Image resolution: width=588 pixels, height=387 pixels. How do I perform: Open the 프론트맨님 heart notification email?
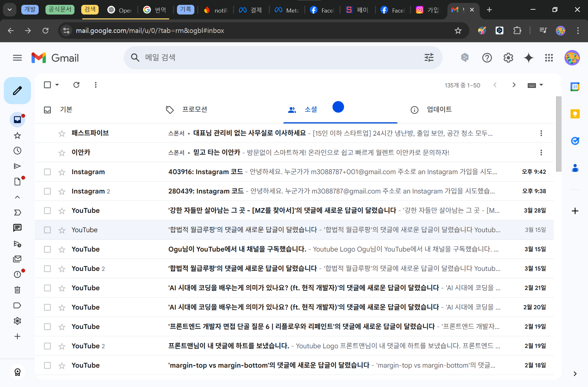294,346
